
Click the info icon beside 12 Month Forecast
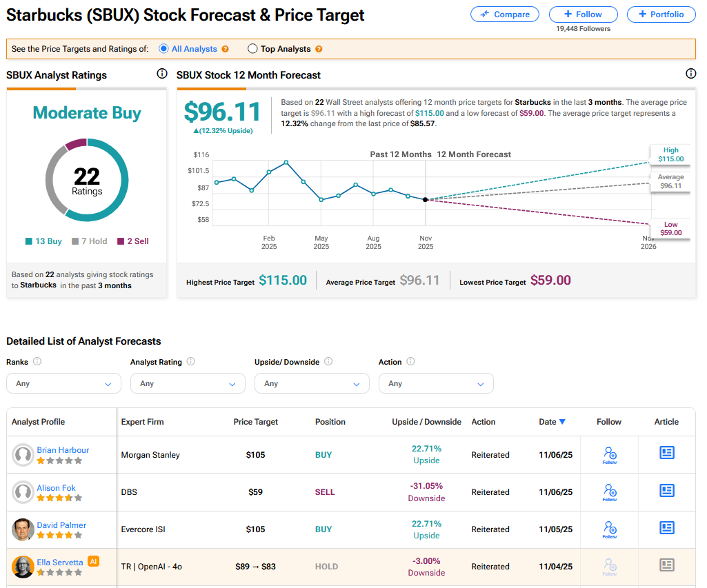[690, 74]
